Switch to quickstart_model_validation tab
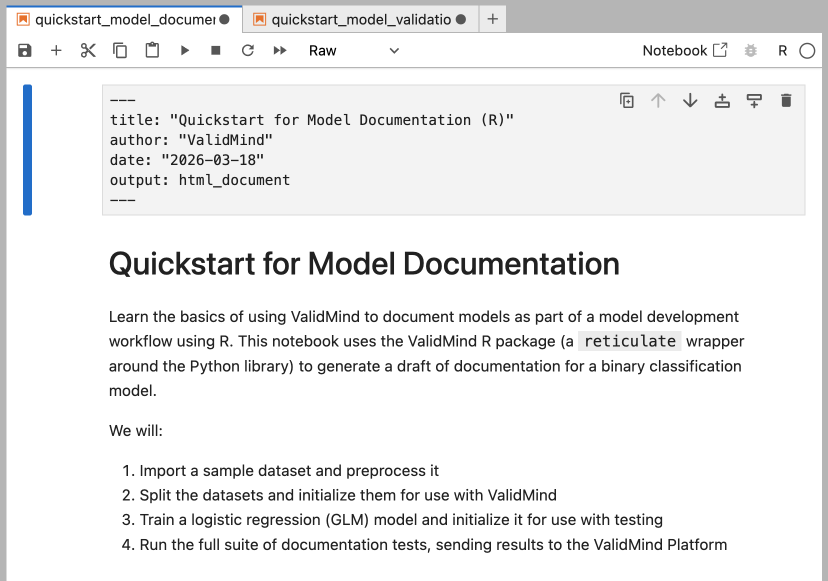The width and height of the screenshot is (828, 581). tap(360, 19)
